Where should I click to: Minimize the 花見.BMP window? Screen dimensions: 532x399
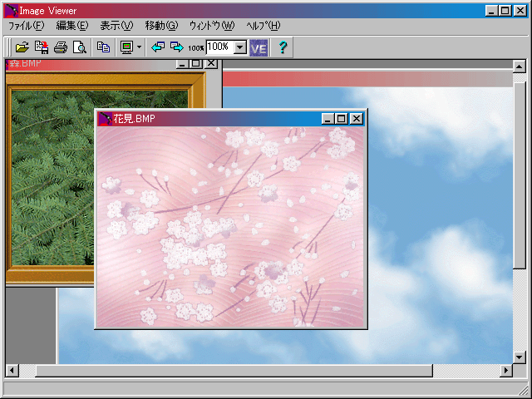point(328,119)
